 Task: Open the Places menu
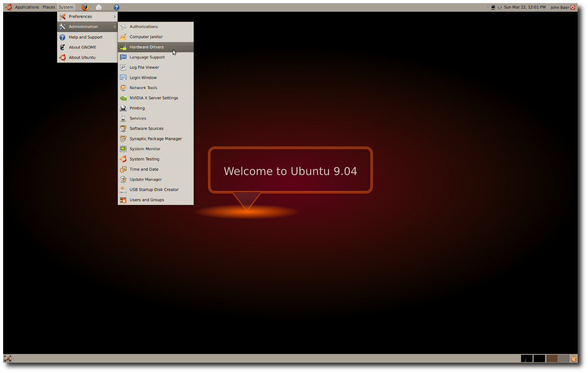click(x=49, y=7)
